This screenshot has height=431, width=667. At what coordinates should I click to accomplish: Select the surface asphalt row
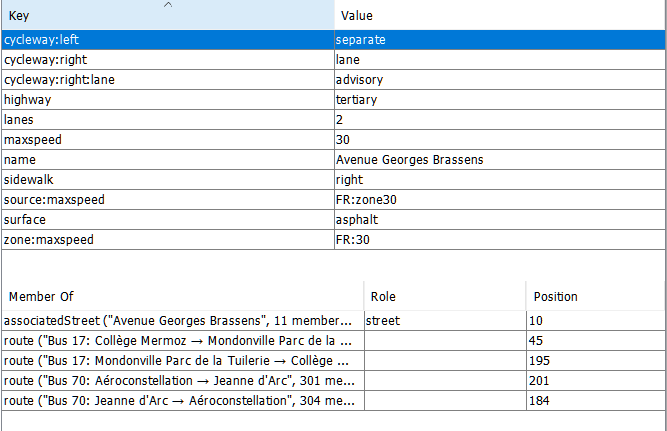coord(166,220)
